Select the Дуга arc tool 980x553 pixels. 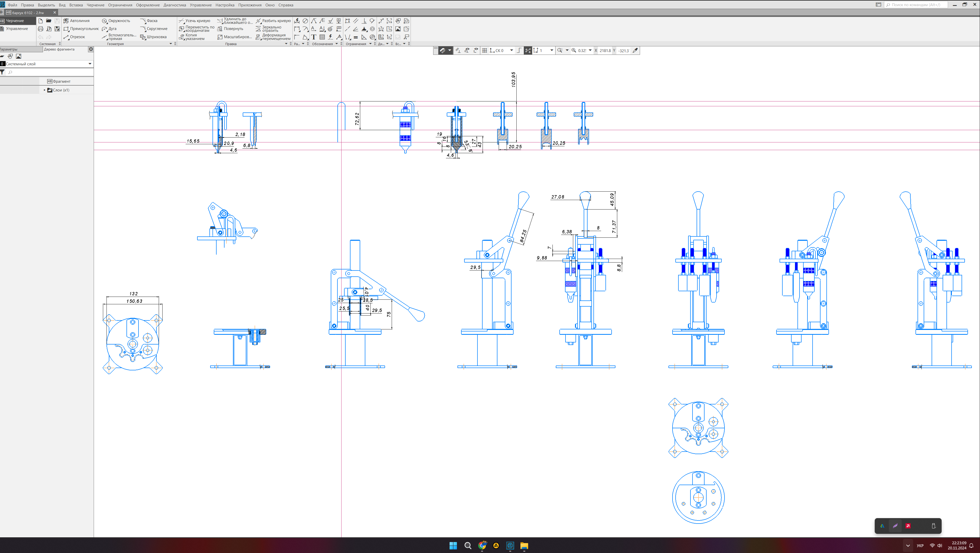click(x=109, y=28)
